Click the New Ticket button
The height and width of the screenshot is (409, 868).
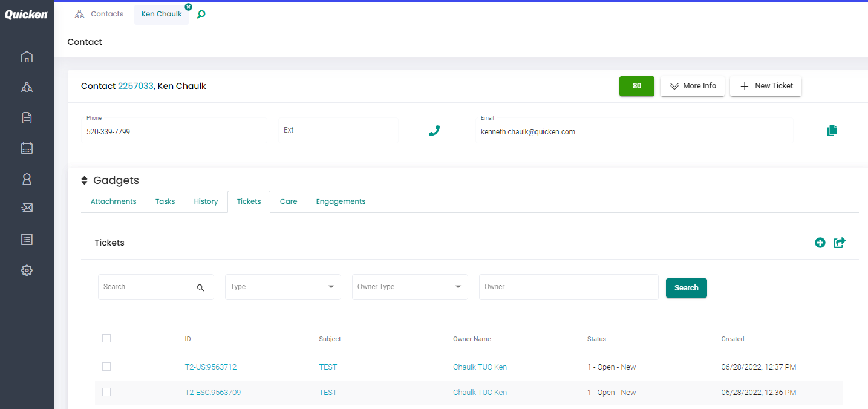tap(765, 86)
